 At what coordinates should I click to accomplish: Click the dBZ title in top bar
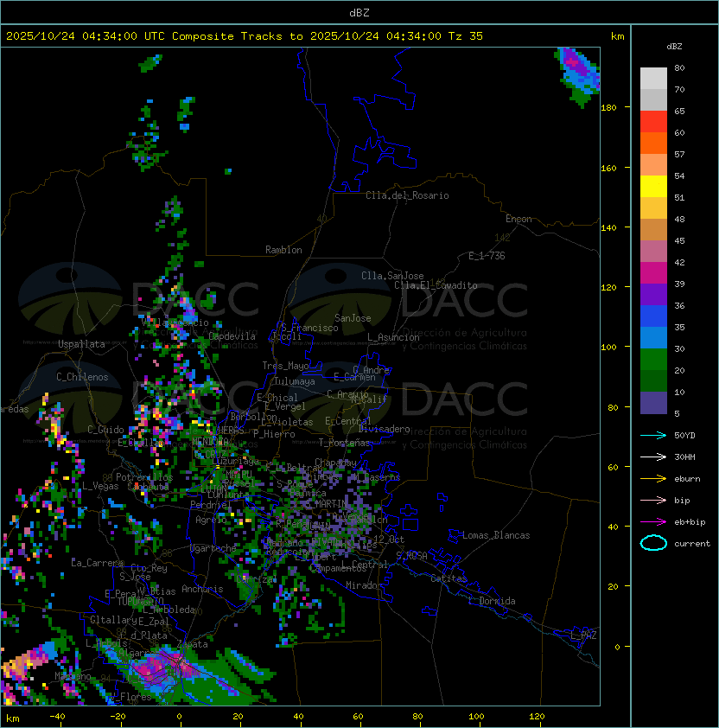pos(359,12)
